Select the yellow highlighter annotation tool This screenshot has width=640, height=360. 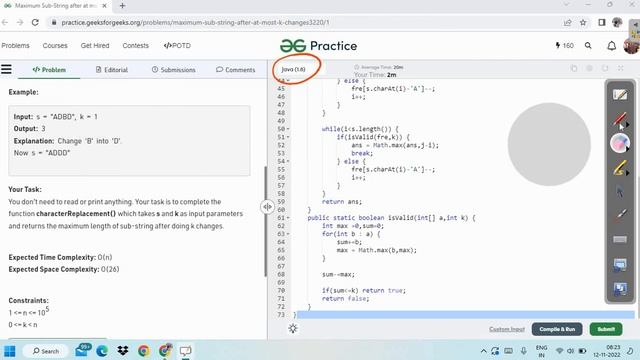point(620,168)
